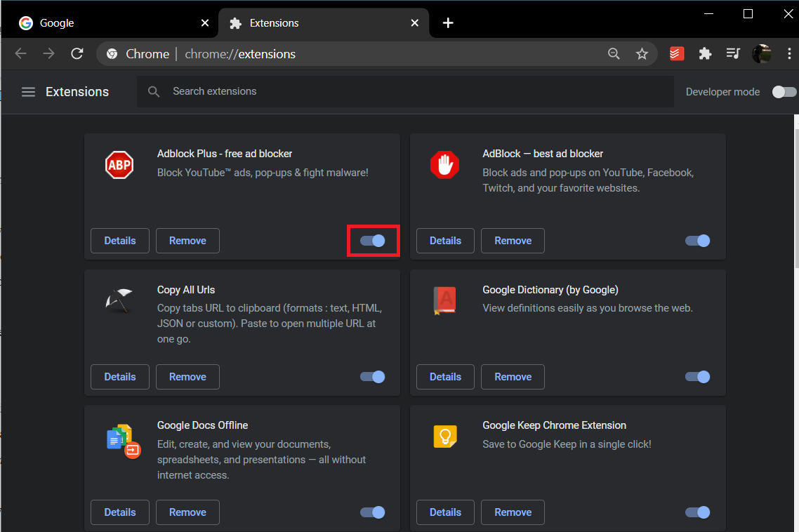Bookmark the page with the star icon
Screen dimensions: 799x532
coord(642,53)
